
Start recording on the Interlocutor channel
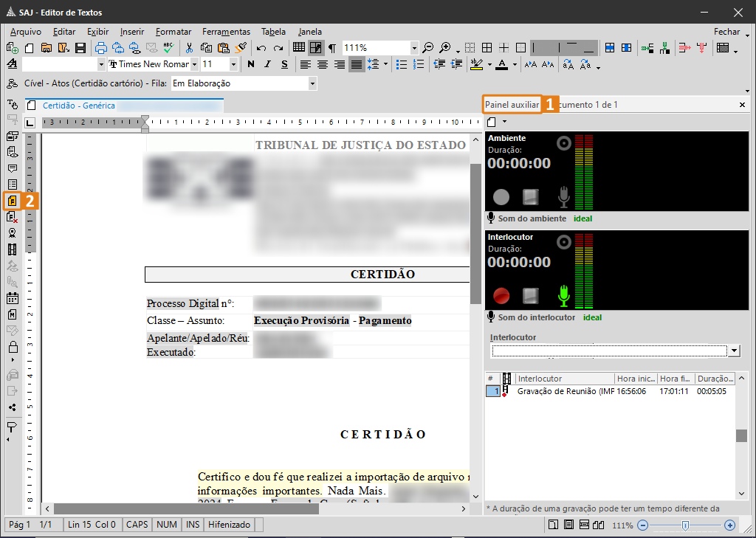[x=501, y=296]
